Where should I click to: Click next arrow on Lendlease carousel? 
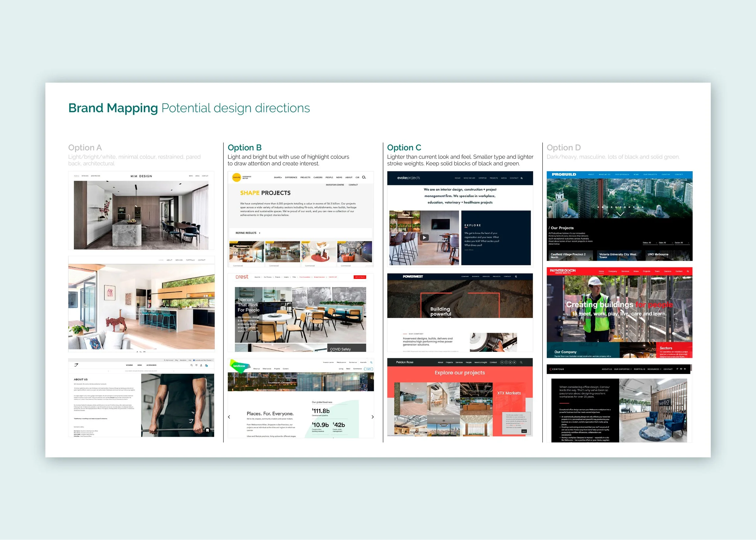[x=373, y=417]
